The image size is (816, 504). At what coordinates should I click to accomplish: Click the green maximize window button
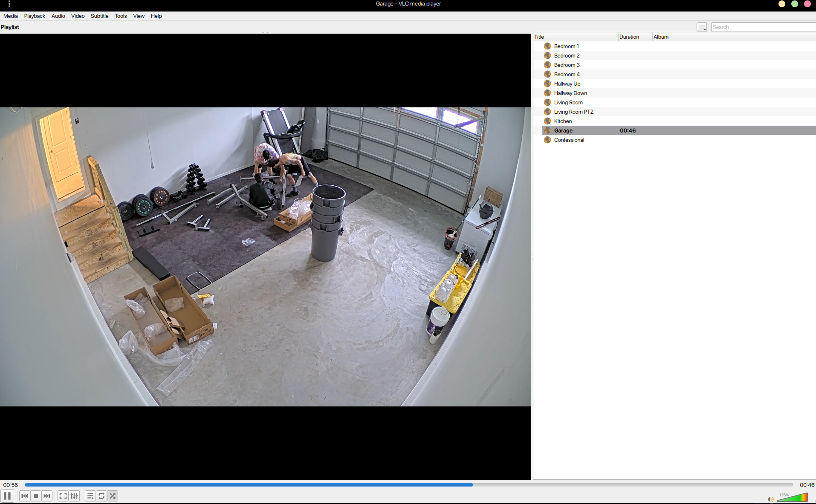pos(795,4)
